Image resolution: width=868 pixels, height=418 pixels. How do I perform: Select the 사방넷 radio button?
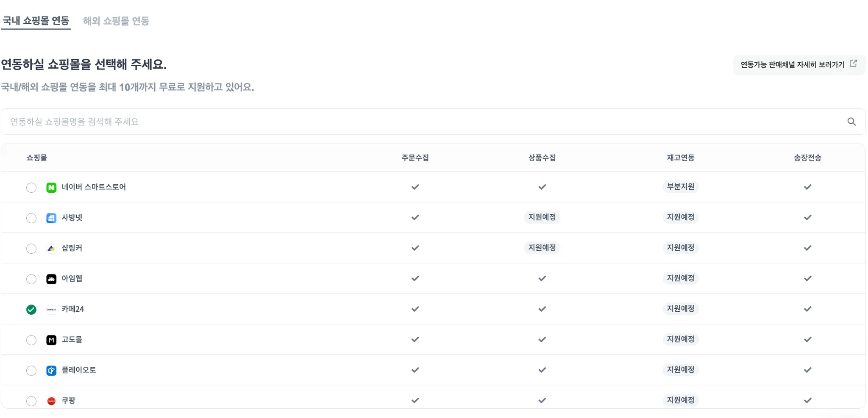click(x=31, y=218)
